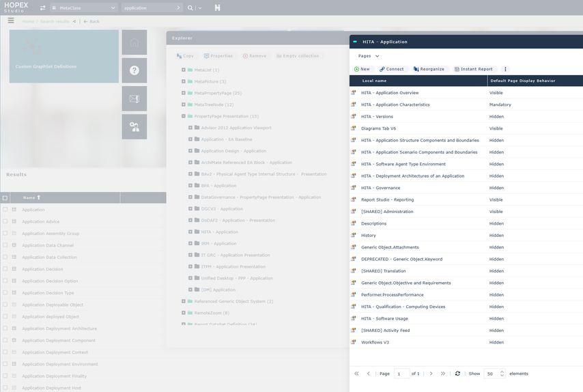This screenshot has width=583, height=392.
Task: Tick the select-all checkbox in Results header
Action: click(x=5, y=198)
